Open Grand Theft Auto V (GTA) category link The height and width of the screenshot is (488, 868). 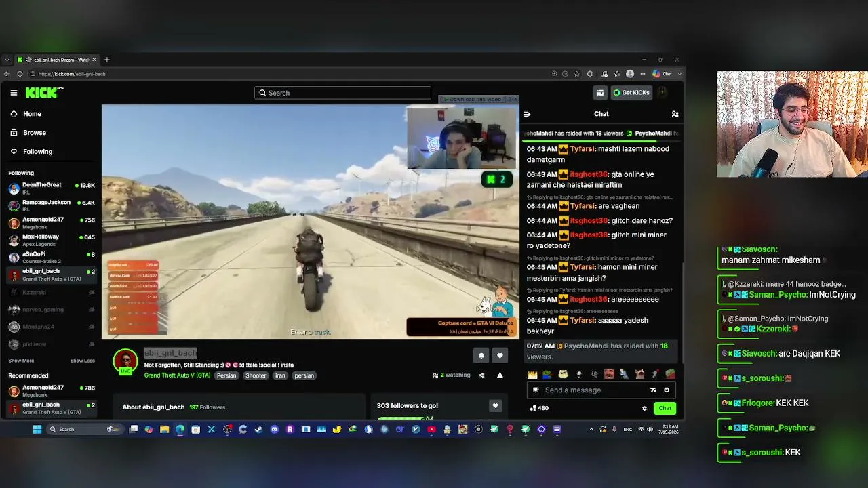click(x=177, y=375)
